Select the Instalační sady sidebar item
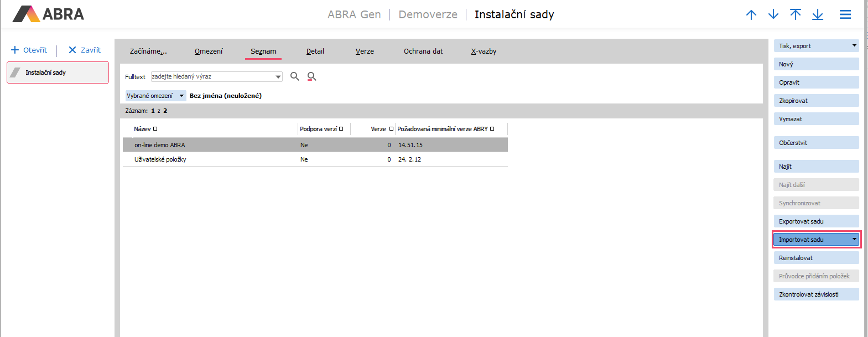The height and width of the screenshot is (337, 868). [58, 72]
